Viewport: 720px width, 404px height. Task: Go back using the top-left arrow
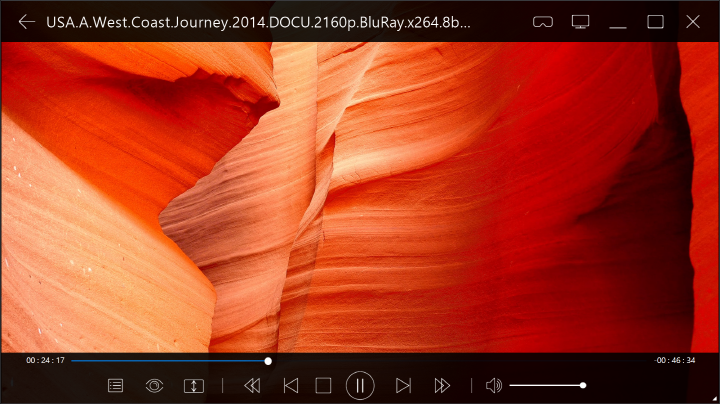click(26, 21)
